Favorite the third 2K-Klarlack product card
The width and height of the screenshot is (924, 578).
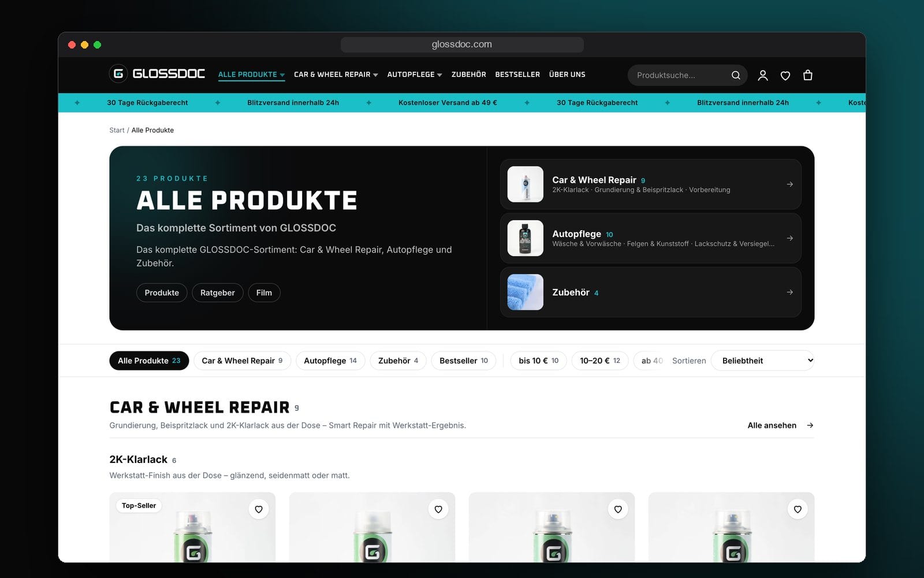[x=618, y=509]
